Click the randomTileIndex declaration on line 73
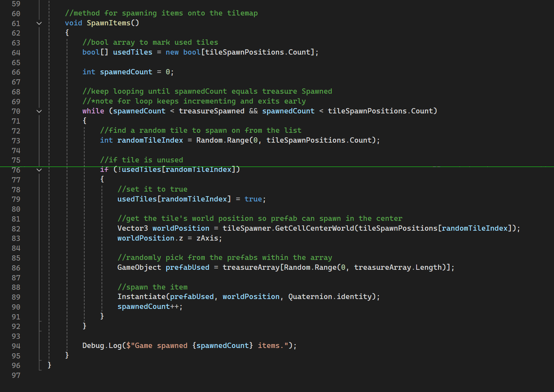This screenshot has height=392, width=554. tap(150, 140)
